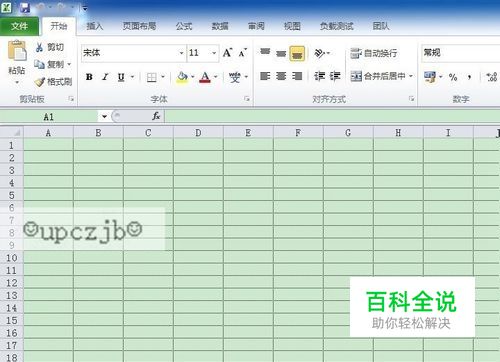
Task: Open the Name Box dropdown arrow
Action: pos(104,117)
